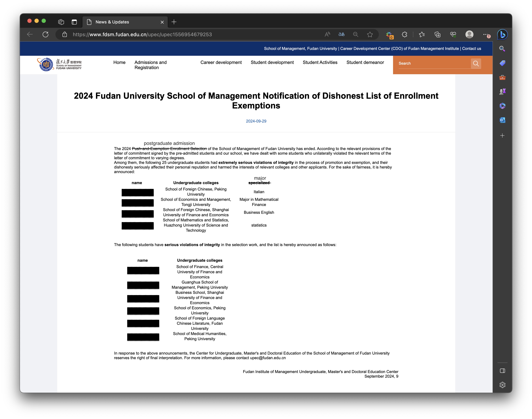This screenshot has width=532, height=419.
Task: Select the News & Updates tab
Action: pos(125,22)
